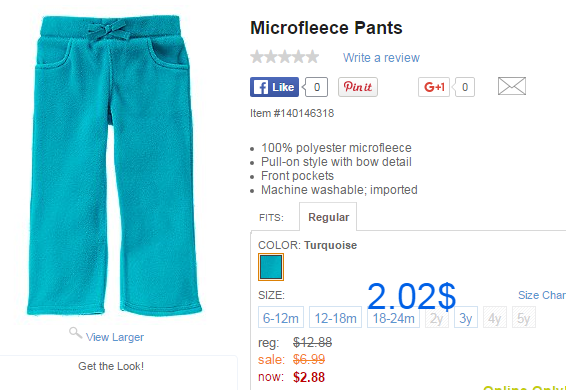Click the View Larger link

coord(115,337)
